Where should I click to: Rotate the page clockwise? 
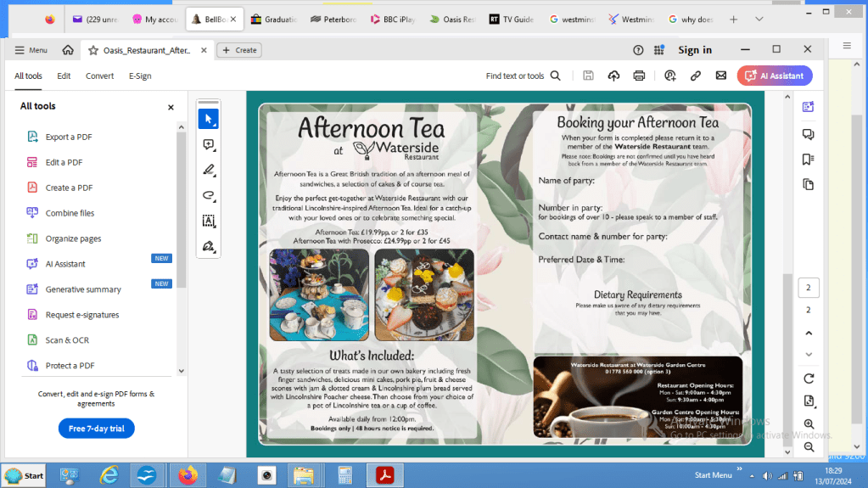pos(808,379)
